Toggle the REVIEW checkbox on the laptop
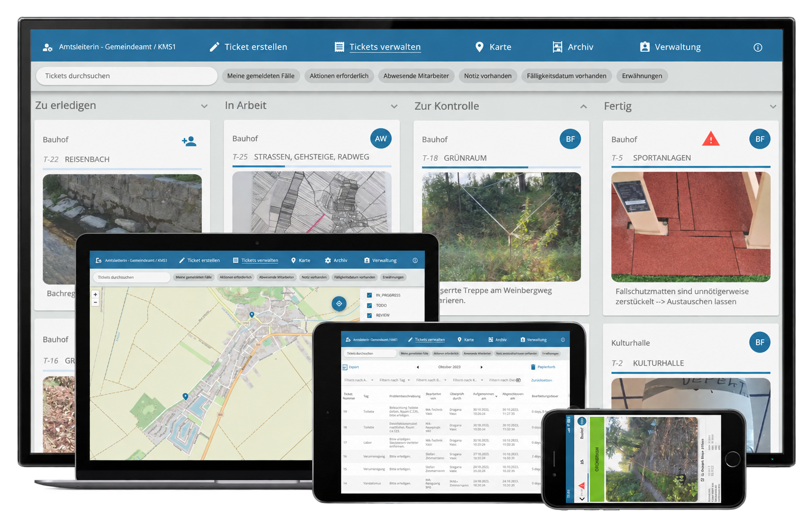This screenshot has width=812, height=528. click(x=369, y=315)
